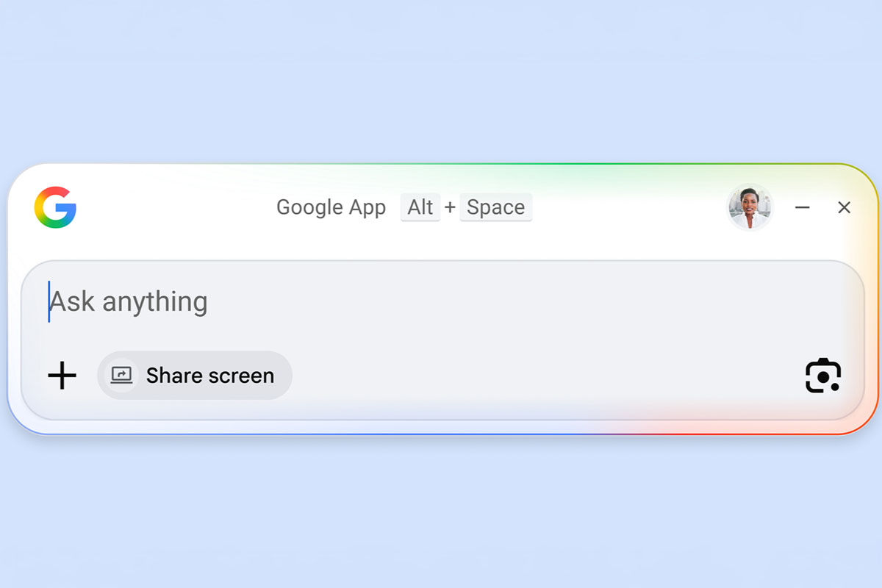Viewport: 882px width, 588px height.
Task: Click the plus sign between Alt and Space
Action: click(x=450, y=208)
